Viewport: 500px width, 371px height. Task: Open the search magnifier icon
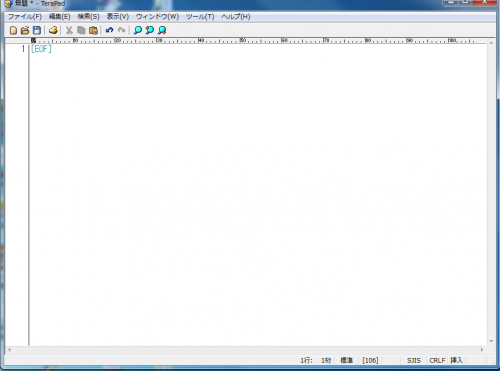click(x=137, y=30)
